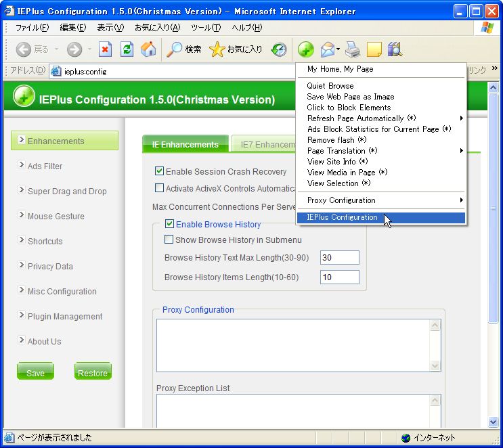Open the History clock icon
The height and width of the screenshot is (448, 503).
[278, 49]
